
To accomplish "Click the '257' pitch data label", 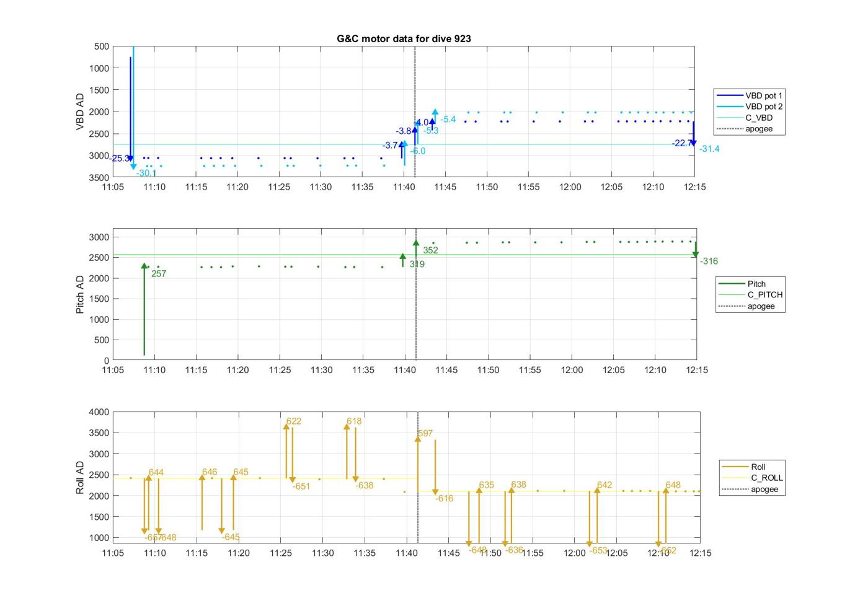I will [159, 274].
